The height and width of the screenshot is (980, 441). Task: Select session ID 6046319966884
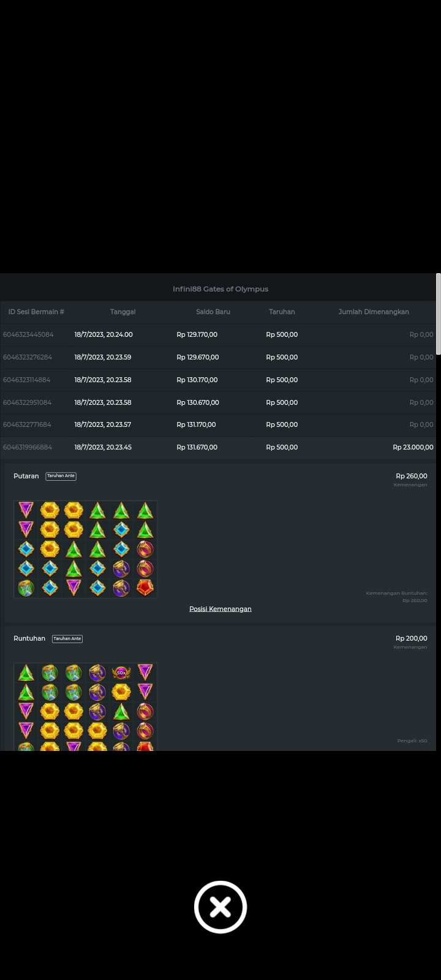point(28,447)
